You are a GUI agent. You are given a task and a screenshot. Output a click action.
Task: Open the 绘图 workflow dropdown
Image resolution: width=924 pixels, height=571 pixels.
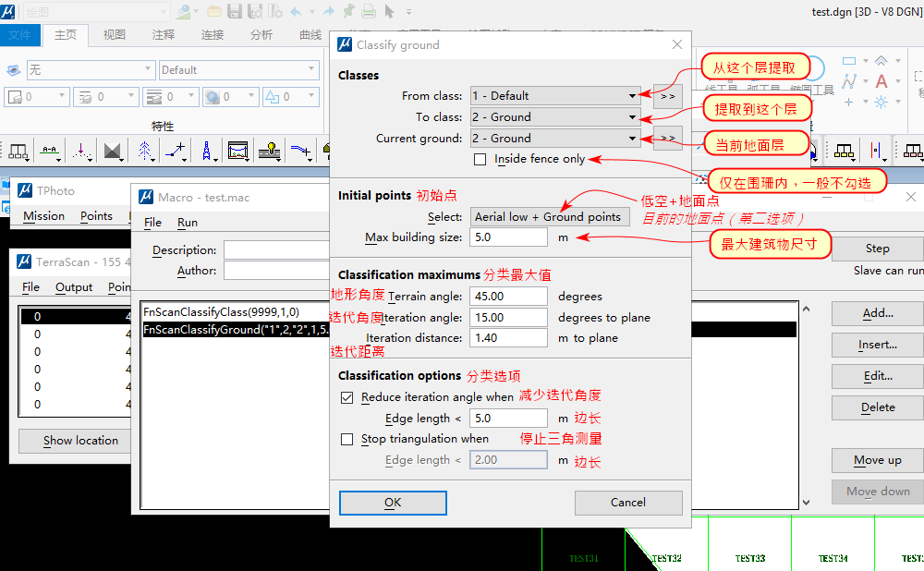(97, 11)
